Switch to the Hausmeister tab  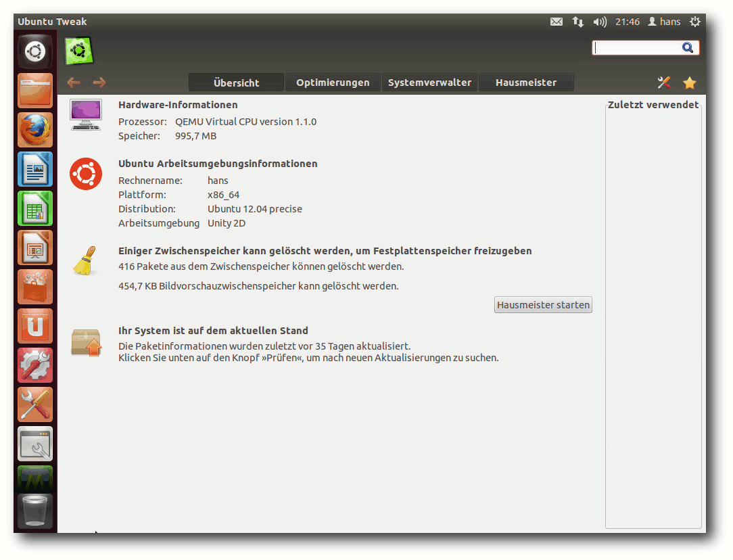coord(526,83)
